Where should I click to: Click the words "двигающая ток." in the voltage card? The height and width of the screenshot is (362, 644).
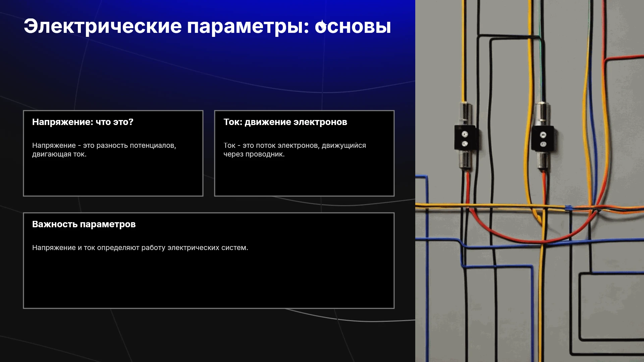59,154
